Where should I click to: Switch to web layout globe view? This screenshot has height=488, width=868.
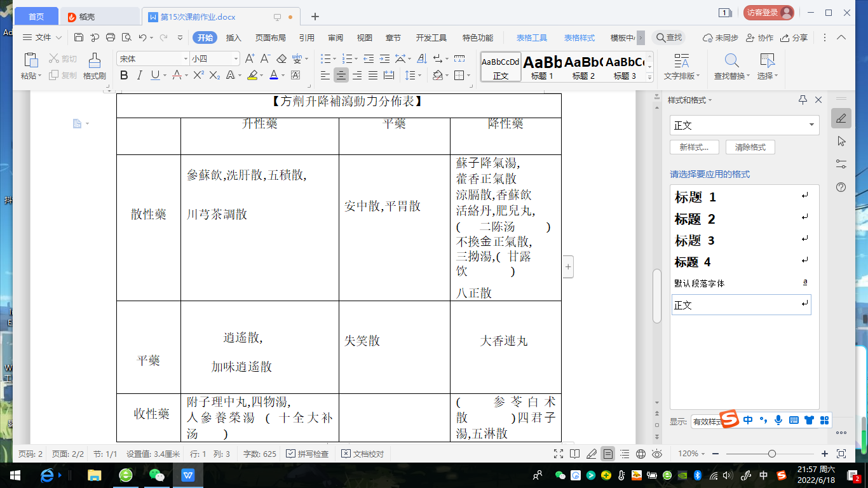(641, 454)
